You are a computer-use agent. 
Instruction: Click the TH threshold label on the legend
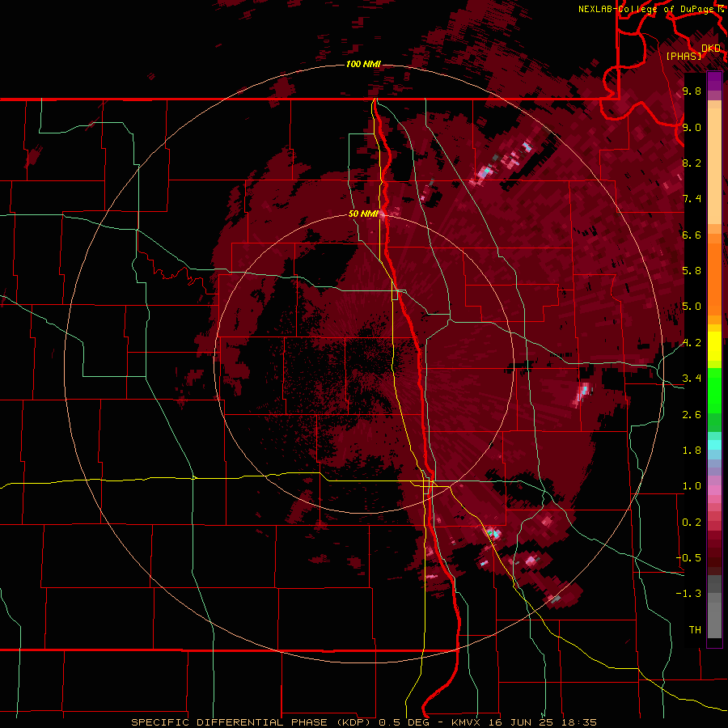(x=695, y=630)
